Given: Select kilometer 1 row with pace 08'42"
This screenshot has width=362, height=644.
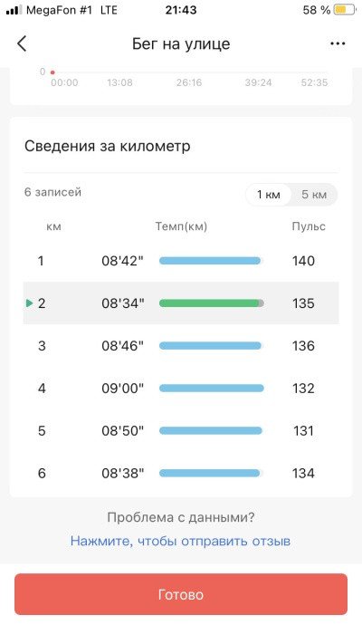Looking at the screenshot, I should (x=181, y=261).
